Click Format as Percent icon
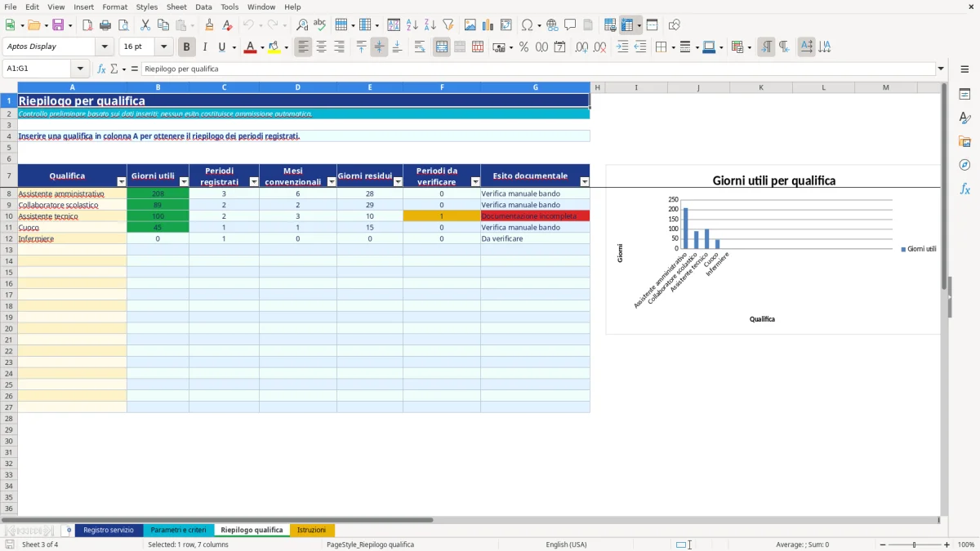Image resolution: width=980 pixels, height=551 pixels. [x=524, y=47]
